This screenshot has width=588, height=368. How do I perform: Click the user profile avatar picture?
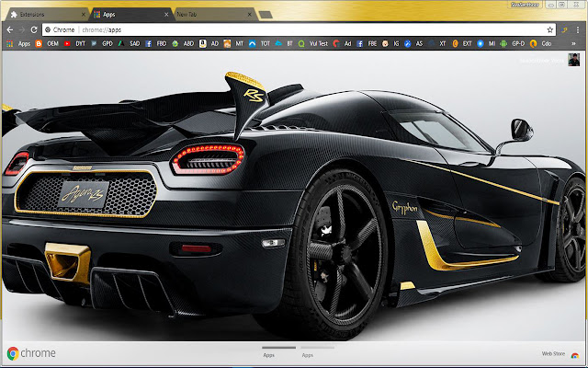[573, 60]
